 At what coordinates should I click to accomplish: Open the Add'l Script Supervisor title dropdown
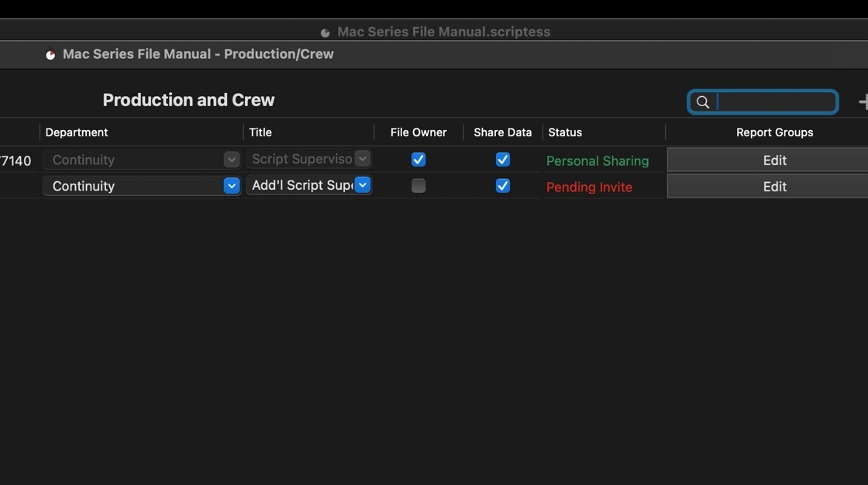coord(362,185)
